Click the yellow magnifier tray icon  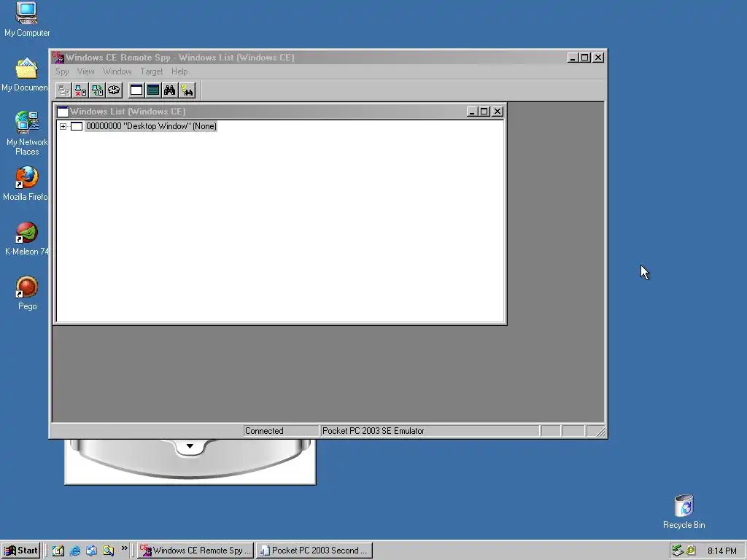pos(690,551)
